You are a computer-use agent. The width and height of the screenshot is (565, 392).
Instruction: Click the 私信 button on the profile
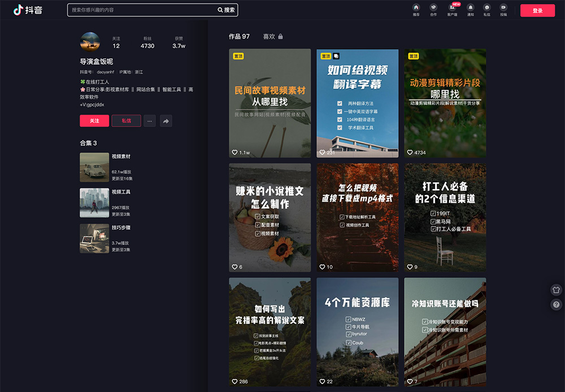click(x=126, y=121)
